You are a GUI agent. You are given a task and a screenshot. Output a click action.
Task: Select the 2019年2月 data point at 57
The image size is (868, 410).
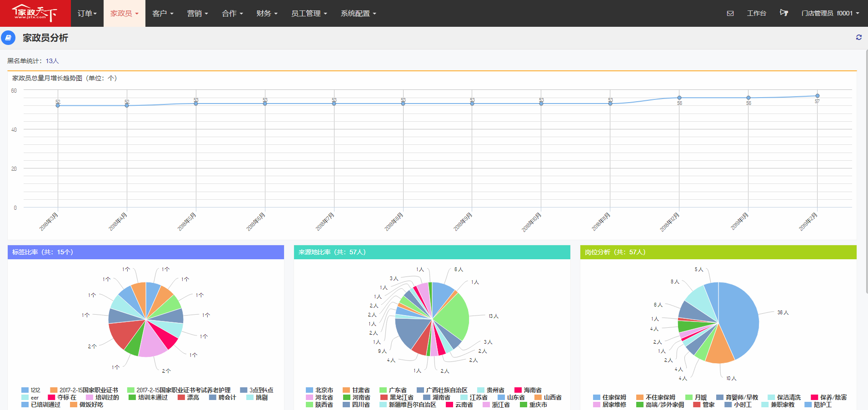(817, 96)
